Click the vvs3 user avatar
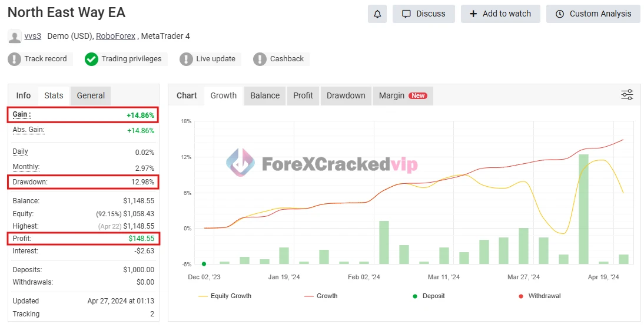Viewport: 644px width, 327px height. (15, 37)
